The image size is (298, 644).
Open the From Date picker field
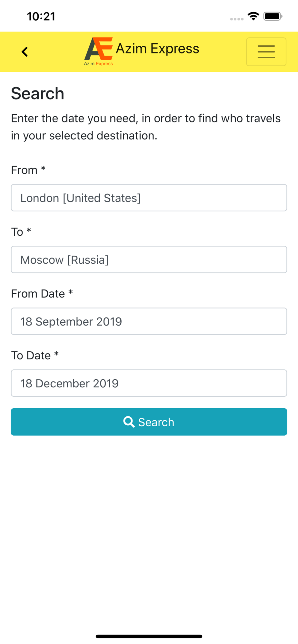(x=149, y=321)
